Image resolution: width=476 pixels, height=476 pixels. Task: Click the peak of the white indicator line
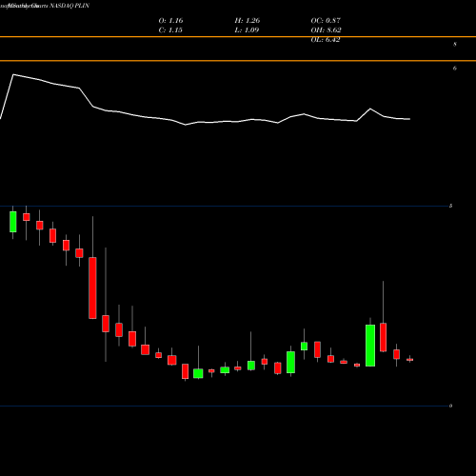click(x=13, y=74)
